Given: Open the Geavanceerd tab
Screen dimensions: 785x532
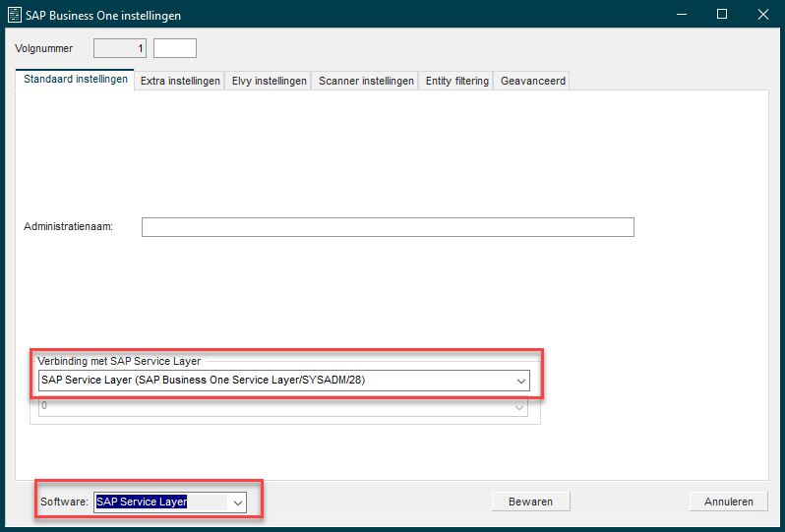Looking at the screenshot, I should tap(533, 81).
